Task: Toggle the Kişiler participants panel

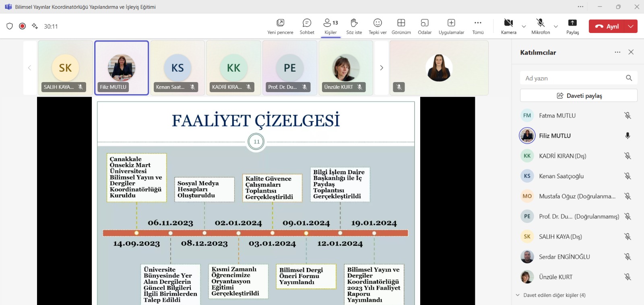Action: [x=330, y=26]
